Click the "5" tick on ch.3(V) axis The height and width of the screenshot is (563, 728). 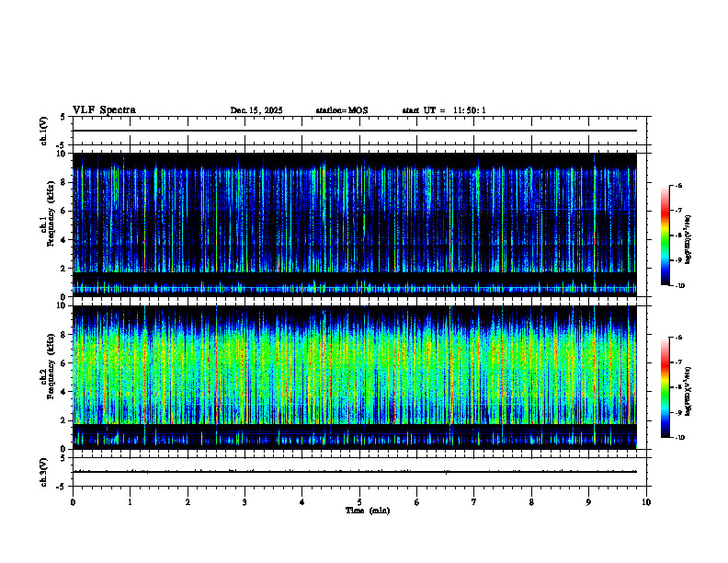(64, 458)
